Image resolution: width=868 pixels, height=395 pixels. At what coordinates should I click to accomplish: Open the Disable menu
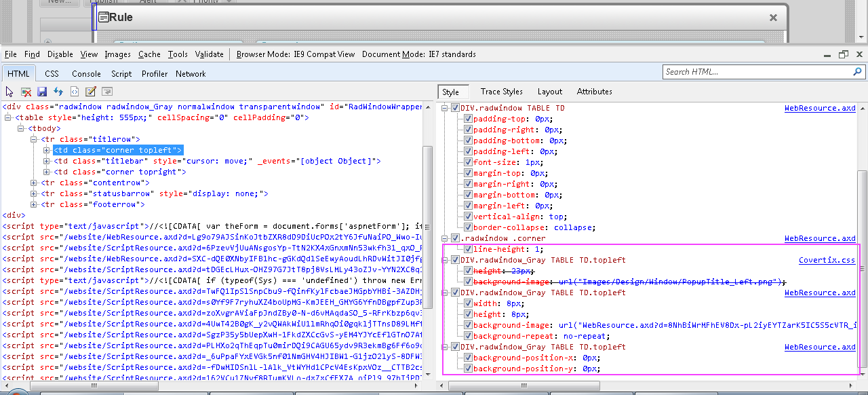(x=60, y=54)
